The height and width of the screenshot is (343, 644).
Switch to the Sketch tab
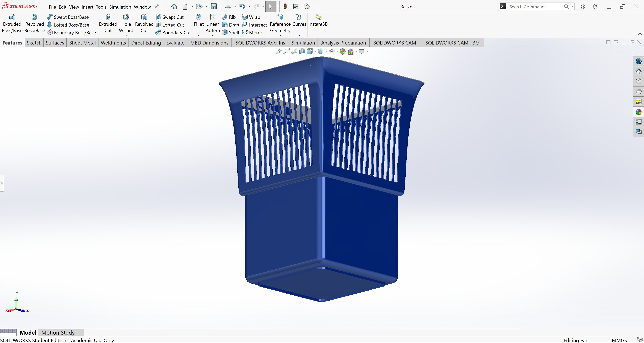pyautogui.click(x=34, y=42)
